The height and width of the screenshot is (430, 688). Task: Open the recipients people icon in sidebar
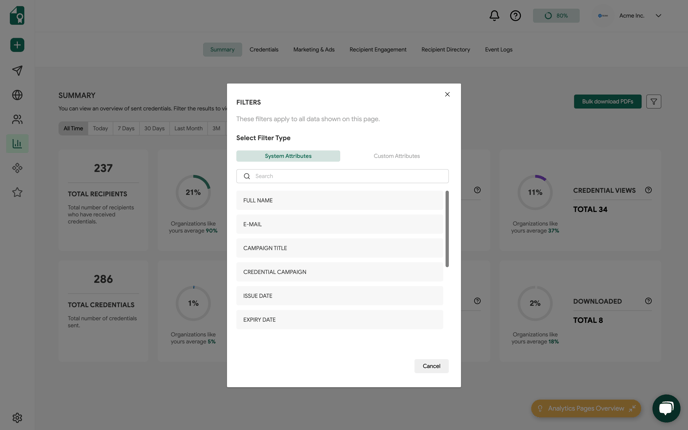(17, 119)
